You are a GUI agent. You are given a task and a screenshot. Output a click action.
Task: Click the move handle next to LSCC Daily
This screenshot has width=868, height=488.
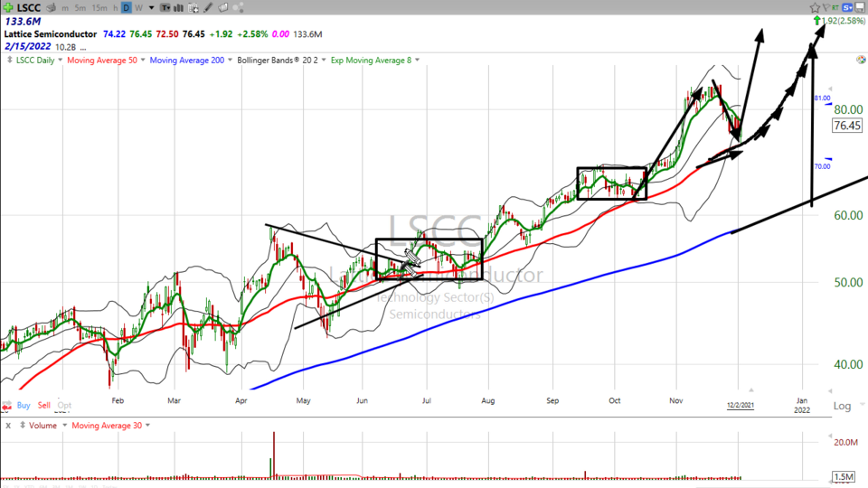click(x=9, y=60)
